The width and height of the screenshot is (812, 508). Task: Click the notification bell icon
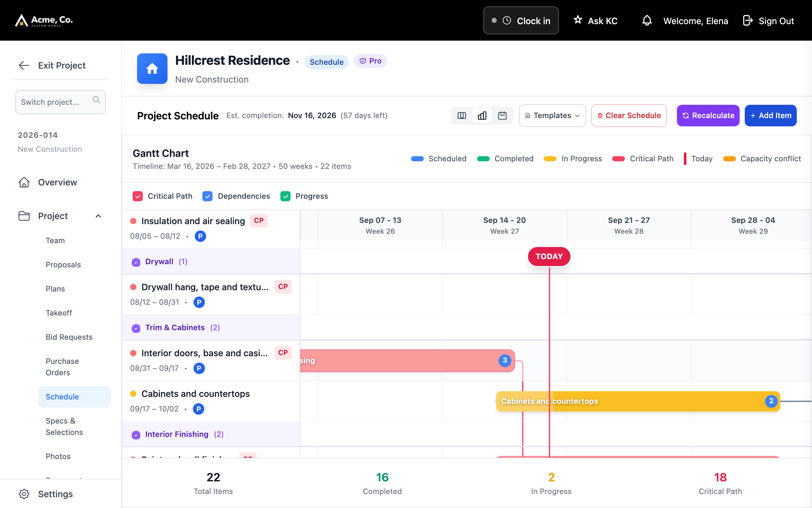pyautogui.click(x=646, y=21)
